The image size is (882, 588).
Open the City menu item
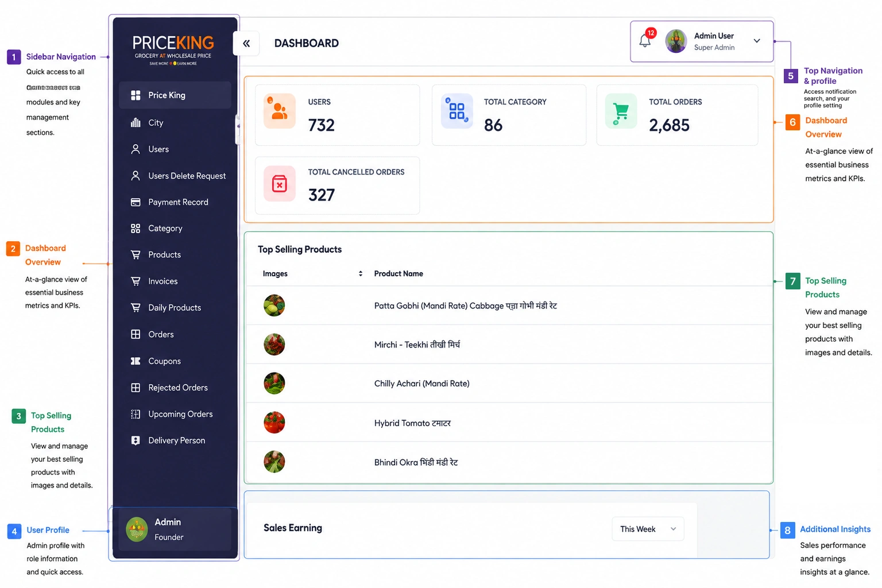click(175, 122)
